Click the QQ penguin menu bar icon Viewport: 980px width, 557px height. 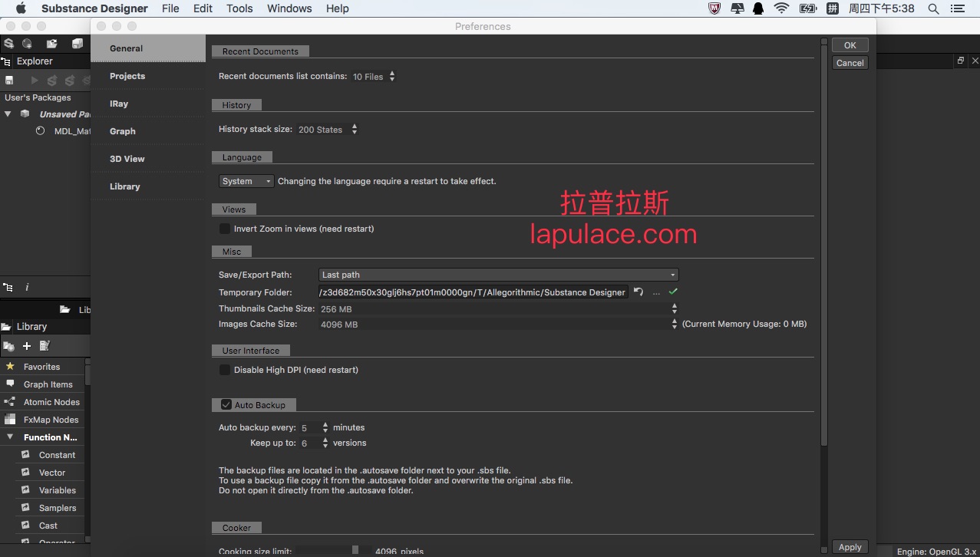pyautogui.click(x=758, y=8)
